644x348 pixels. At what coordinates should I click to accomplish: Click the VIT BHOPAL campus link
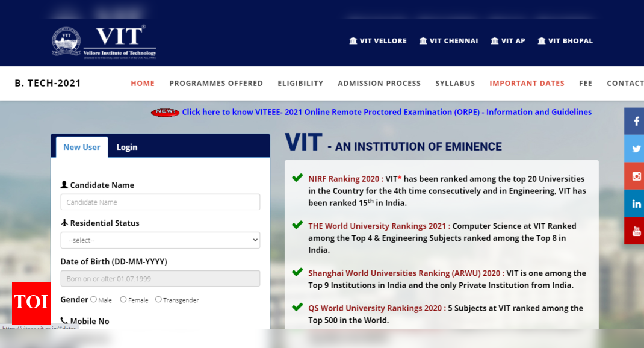[565, 40]
